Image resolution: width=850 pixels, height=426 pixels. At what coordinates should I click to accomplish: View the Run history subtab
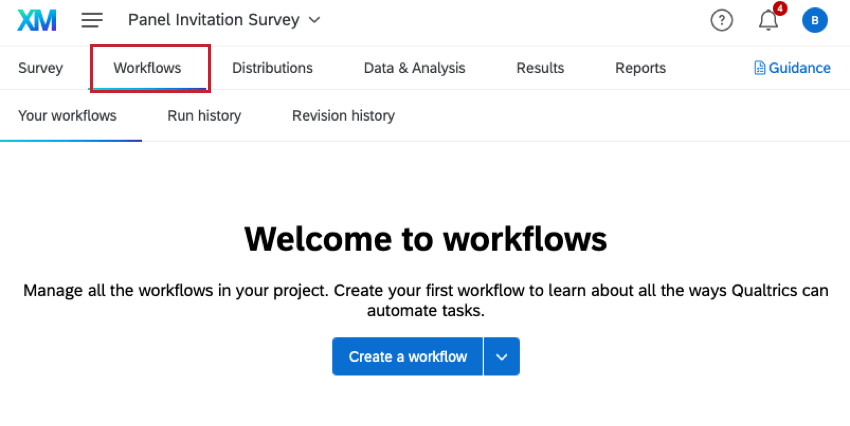tap(204, 116)
